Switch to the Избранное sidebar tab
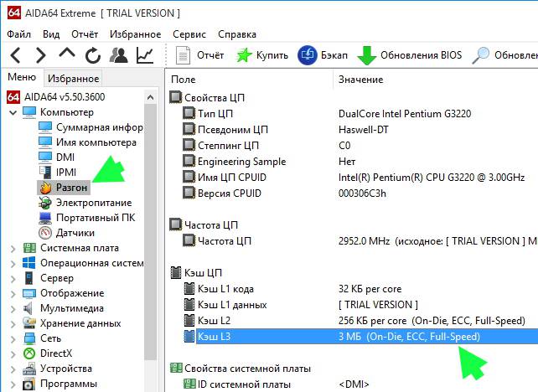Image resolution: width=538 pixels, height=392 pixels. click(73, 79)
